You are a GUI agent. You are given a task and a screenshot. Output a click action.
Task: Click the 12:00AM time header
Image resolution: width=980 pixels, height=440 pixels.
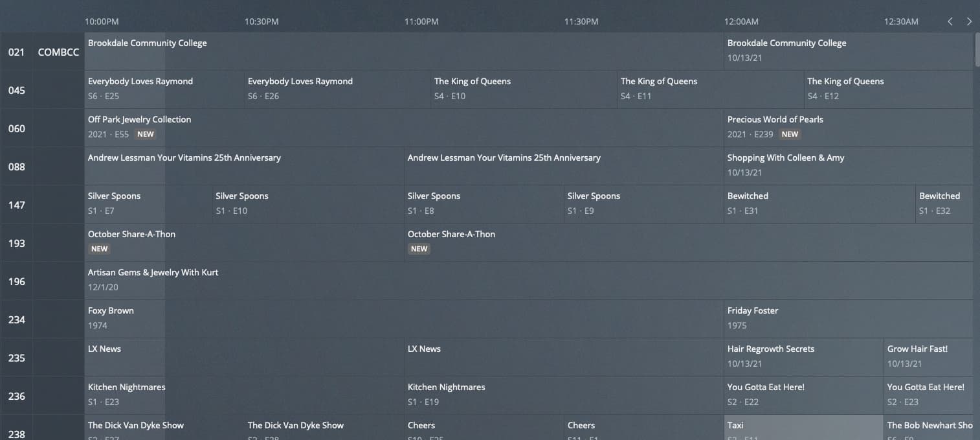pyautogui.click(x=741, y=21)
